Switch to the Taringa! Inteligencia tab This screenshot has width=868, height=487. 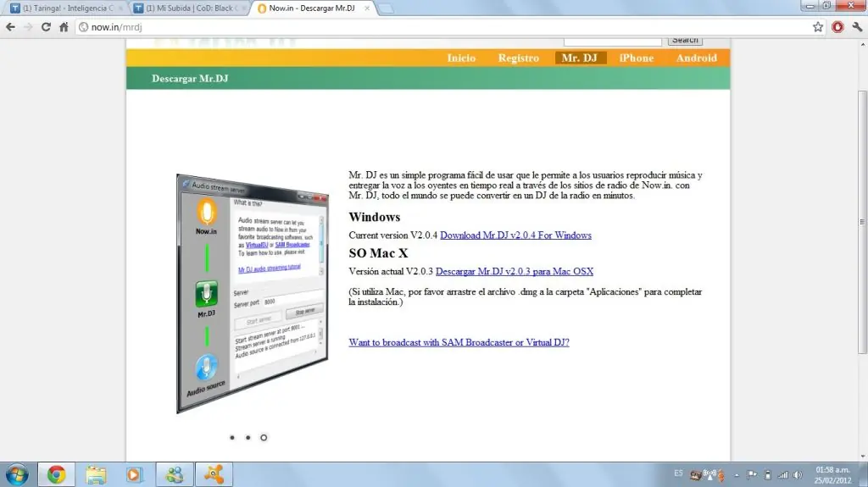64,8
